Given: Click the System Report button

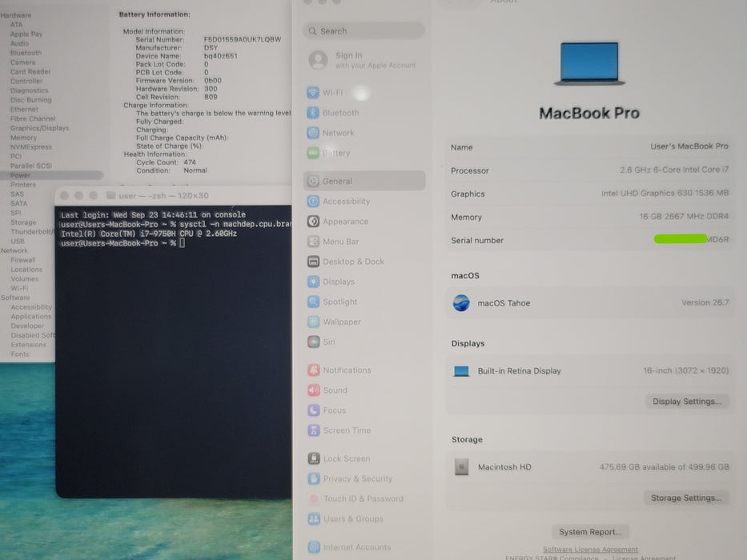Looking at the screenshot, I should click(590, 531).
